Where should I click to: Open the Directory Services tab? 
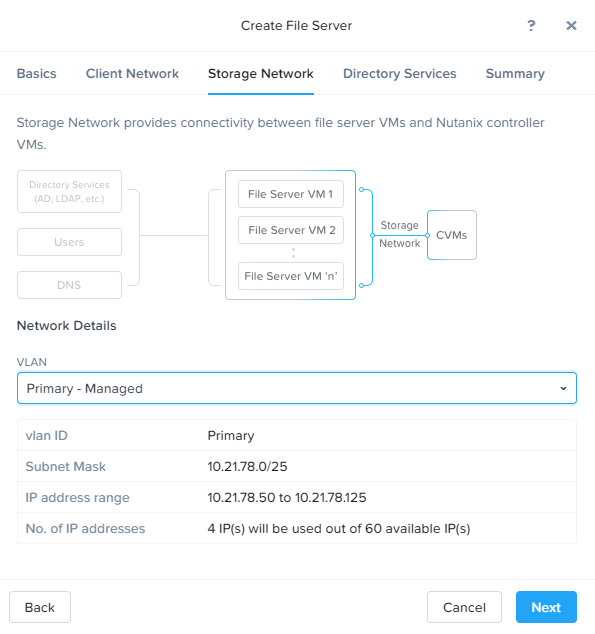(x=399, y=74)
